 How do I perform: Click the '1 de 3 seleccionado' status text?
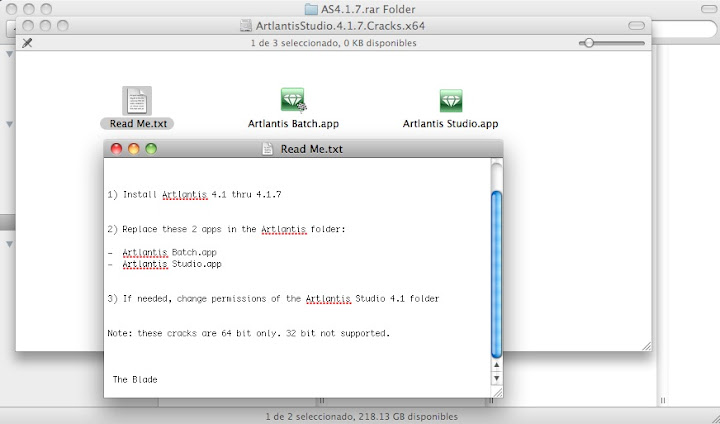pyautogui.click(x=333, y=43)
